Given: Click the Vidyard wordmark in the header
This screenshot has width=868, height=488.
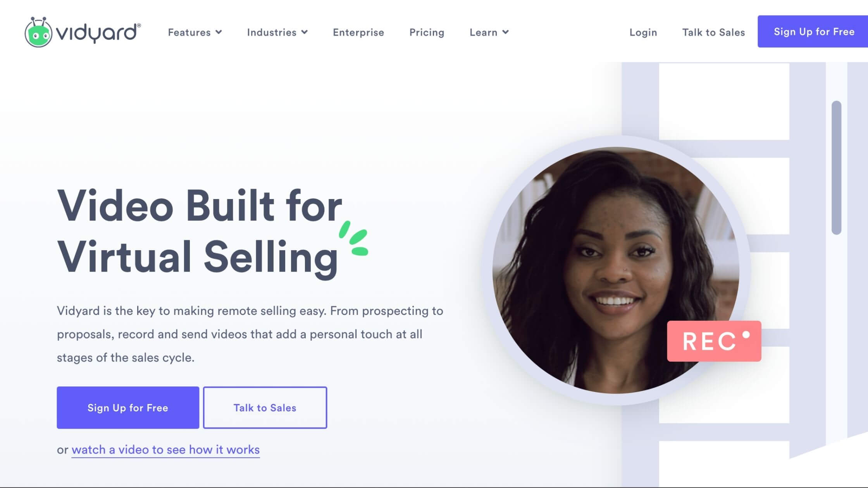Looking at the screenshot, I should click(x=98, y=33).
